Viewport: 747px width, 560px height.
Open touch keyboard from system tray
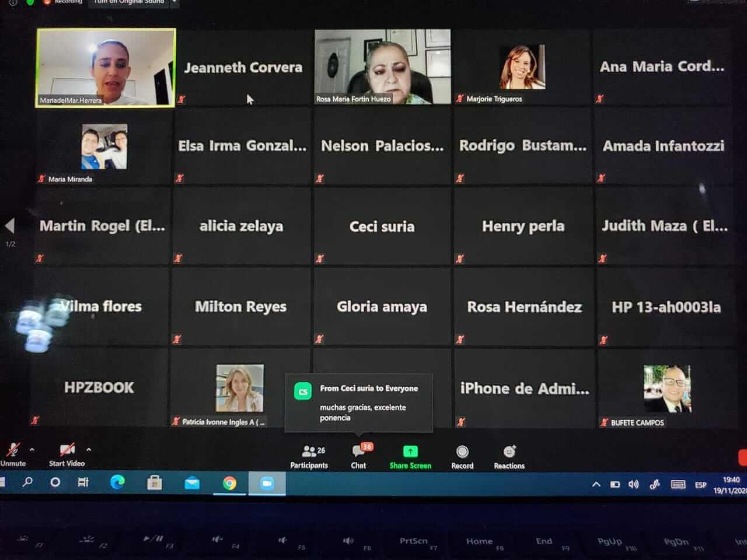pyautogui.click(x=678, y=485)
